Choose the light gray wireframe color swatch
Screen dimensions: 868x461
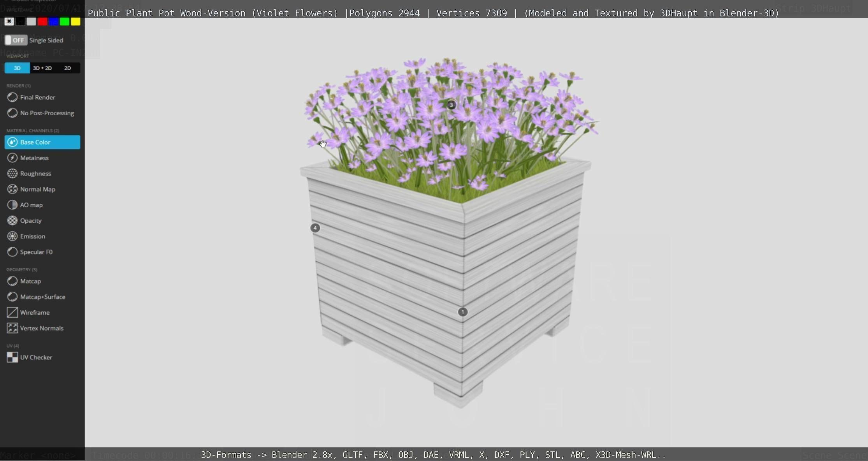click(31, 21)
